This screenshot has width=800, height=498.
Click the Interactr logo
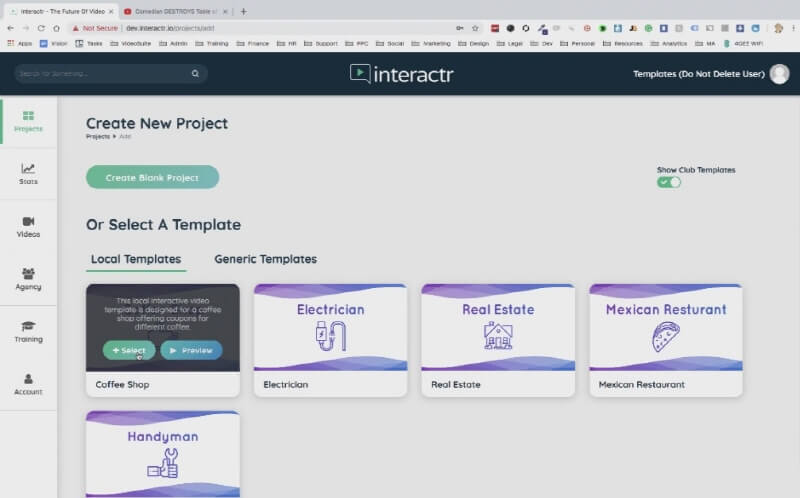402,74
